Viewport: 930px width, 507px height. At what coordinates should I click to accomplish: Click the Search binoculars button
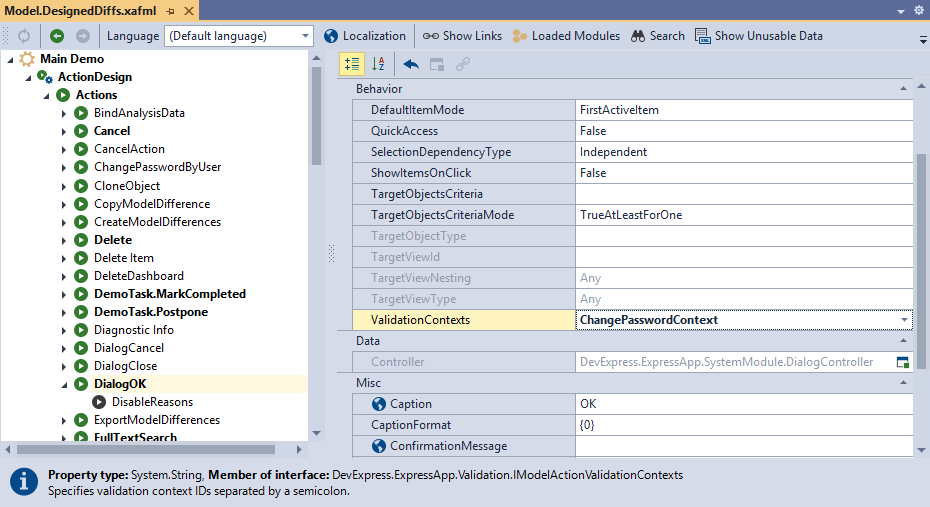click(657, 36)
